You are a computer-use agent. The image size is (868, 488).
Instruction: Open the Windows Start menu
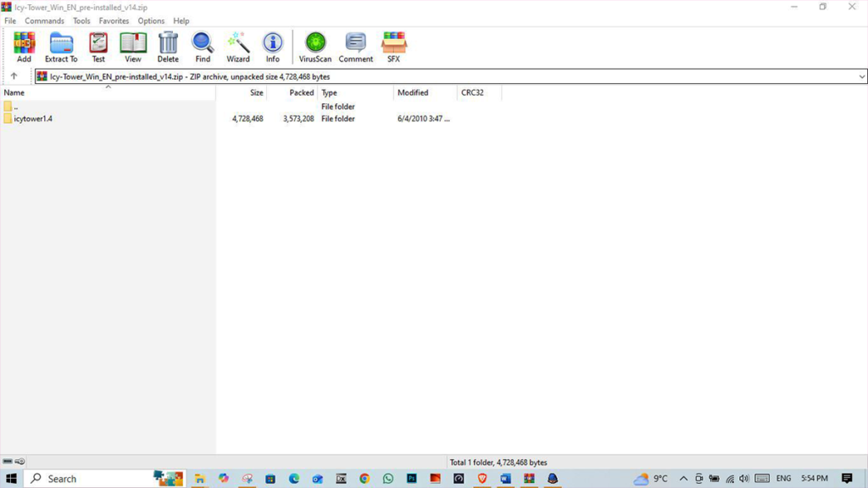coord(11,479)
